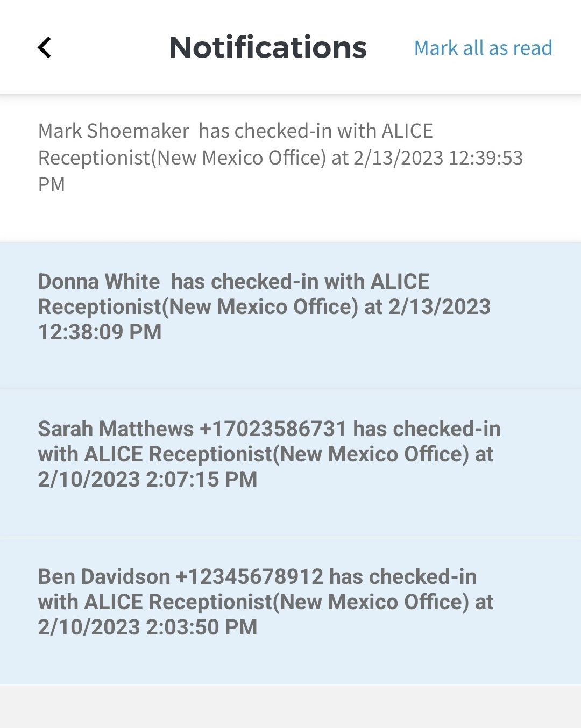Tap the 12:38:09 PM timestamp
Viewport: 581px width, 728px height.
point(100,332)
